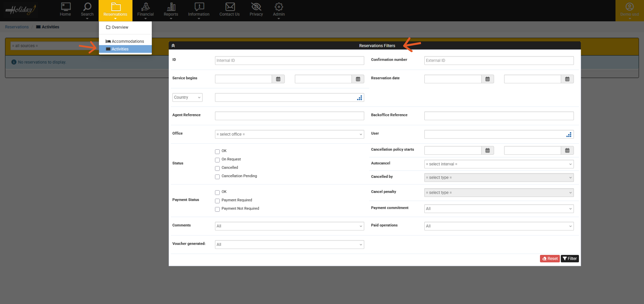Click the Country field lookup icon
This screenshot has width=644, height=304.
click(x=359, y=98)
